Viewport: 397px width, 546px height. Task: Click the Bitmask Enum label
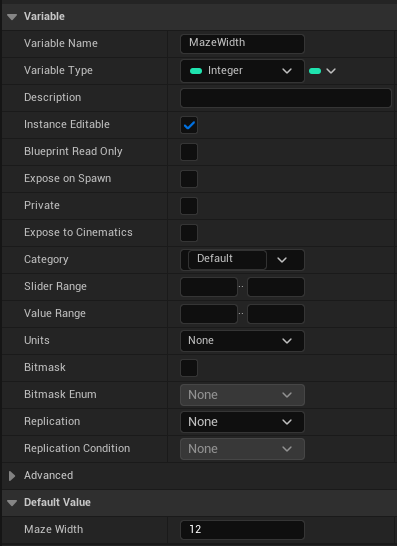[x=60, y=394]
